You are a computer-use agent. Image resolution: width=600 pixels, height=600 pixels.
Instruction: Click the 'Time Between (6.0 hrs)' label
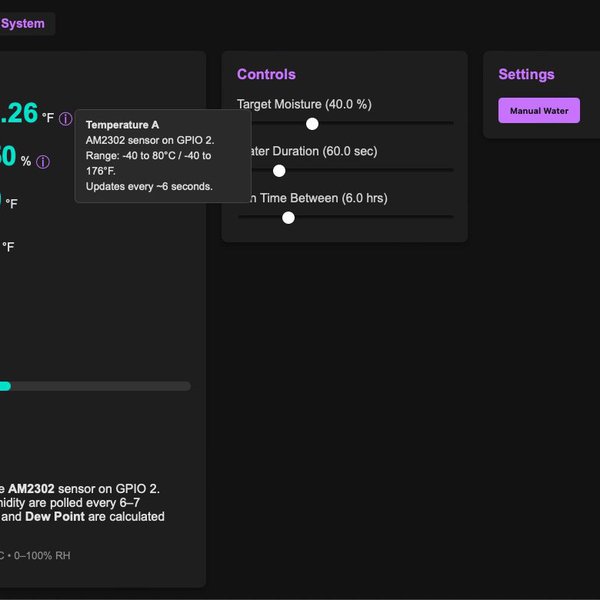click(x=324, y=198)
